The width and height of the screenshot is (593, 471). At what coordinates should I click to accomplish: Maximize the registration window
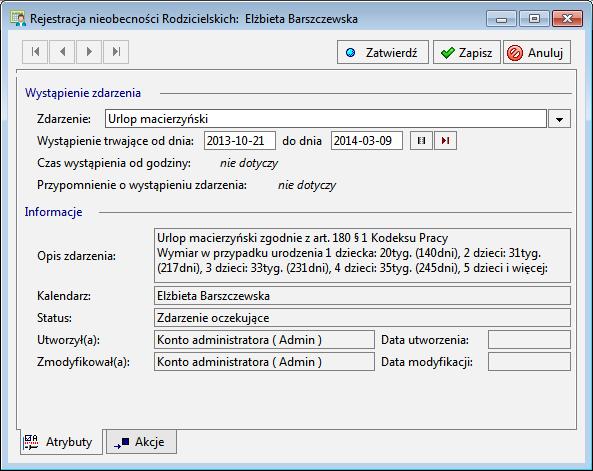pyautogui.click(x=534, y=19)
